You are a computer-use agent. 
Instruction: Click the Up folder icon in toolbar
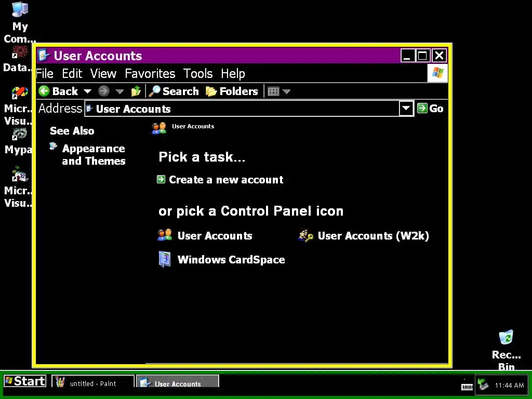pyautogui.click(x=136, y=91)
